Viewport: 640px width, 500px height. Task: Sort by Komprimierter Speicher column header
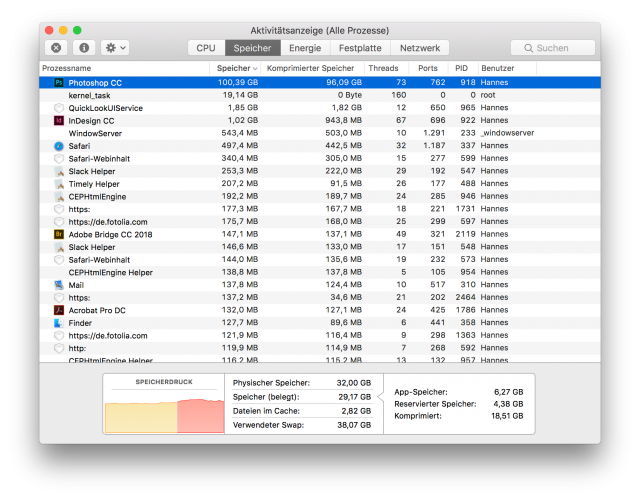(x=313, y=68)
